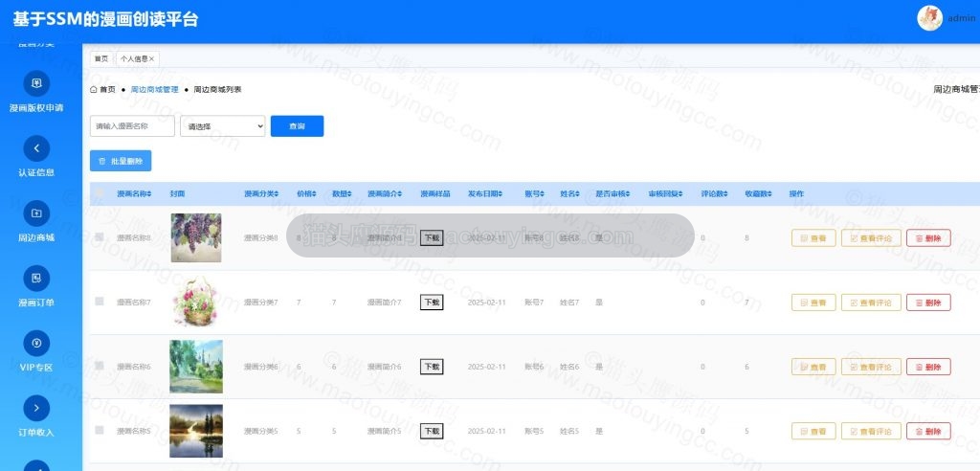
Task: Open 周边商城管理 breadcrumb link
Action: [154, 89]
